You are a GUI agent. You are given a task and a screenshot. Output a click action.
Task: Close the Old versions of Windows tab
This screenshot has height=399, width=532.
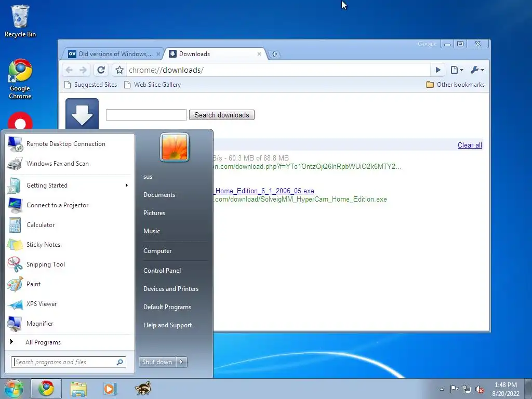(x=158, y=54)
